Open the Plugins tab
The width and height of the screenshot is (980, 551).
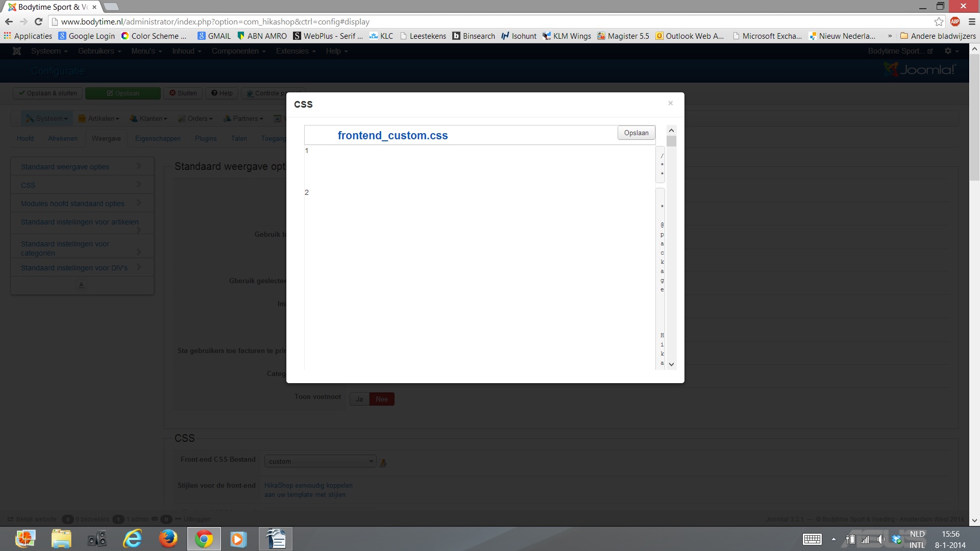(206, 138)
